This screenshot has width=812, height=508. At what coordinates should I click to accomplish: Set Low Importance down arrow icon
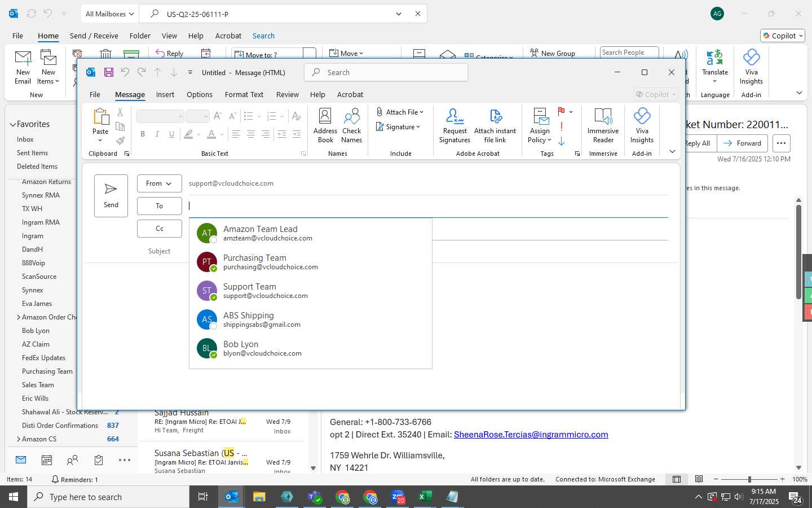[x=562, y=141]
